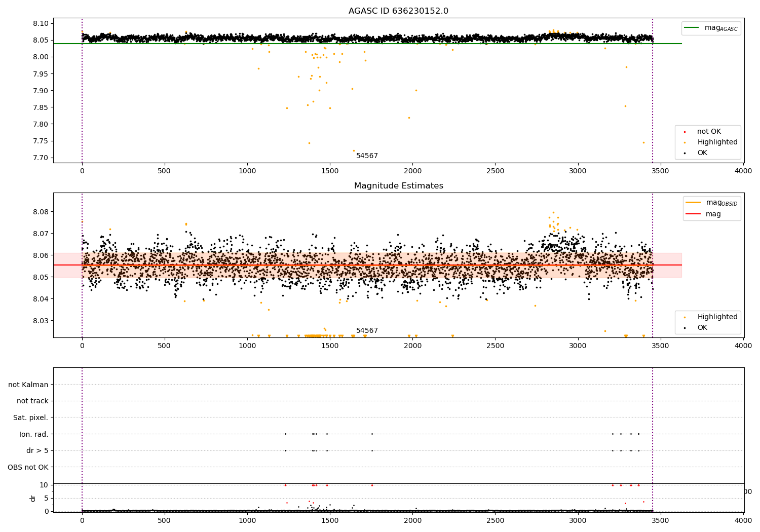
Task: Click the 7.90 y-axis tick label
Action: coord(41,91)
